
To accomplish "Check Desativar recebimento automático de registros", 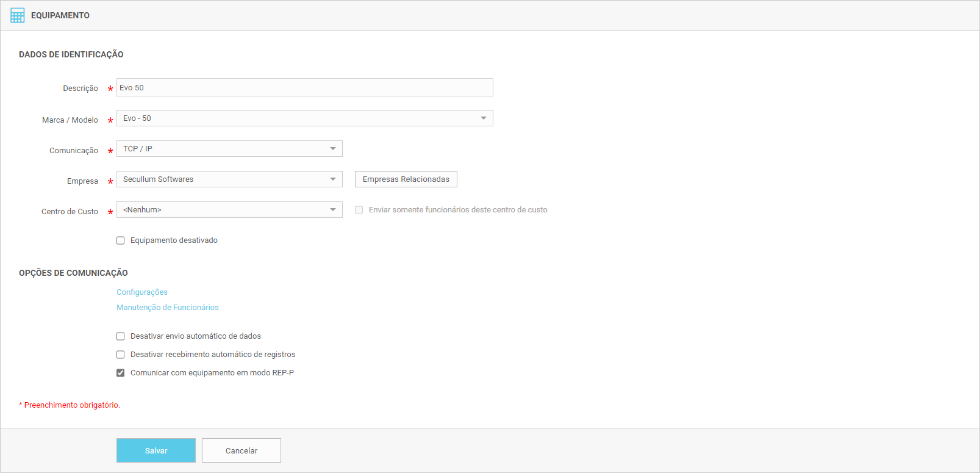I will [121, 355].
